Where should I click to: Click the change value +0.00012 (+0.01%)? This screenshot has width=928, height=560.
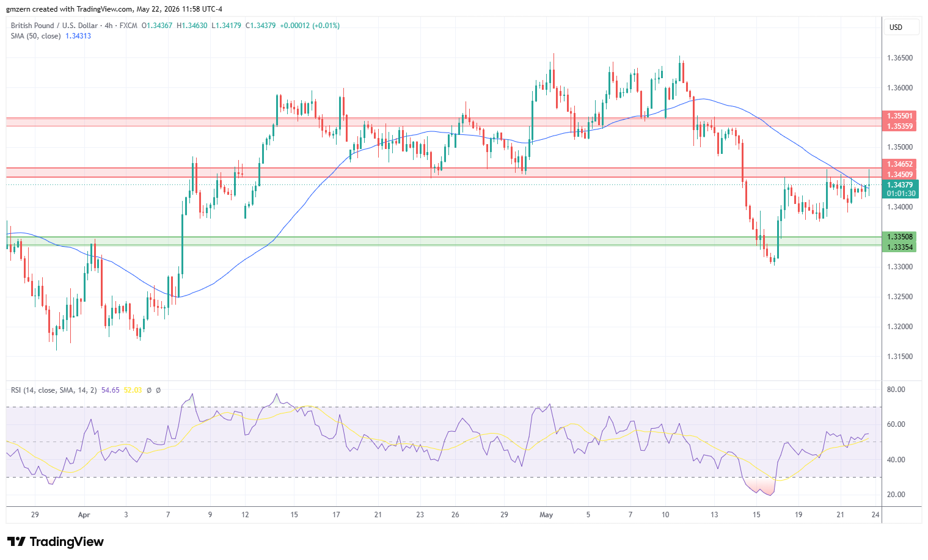[310, 26]
